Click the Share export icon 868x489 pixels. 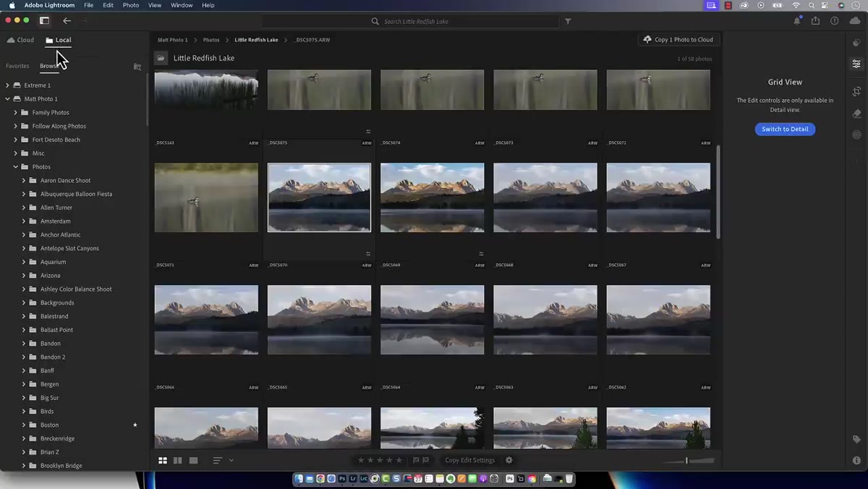(815, 21)
